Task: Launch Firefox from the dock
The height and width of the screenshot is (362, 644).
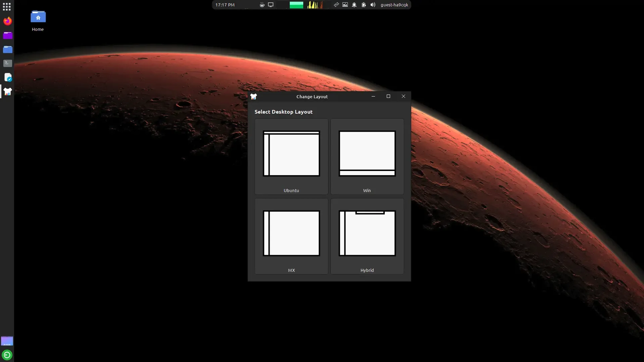Action: [x=7, y=21]
